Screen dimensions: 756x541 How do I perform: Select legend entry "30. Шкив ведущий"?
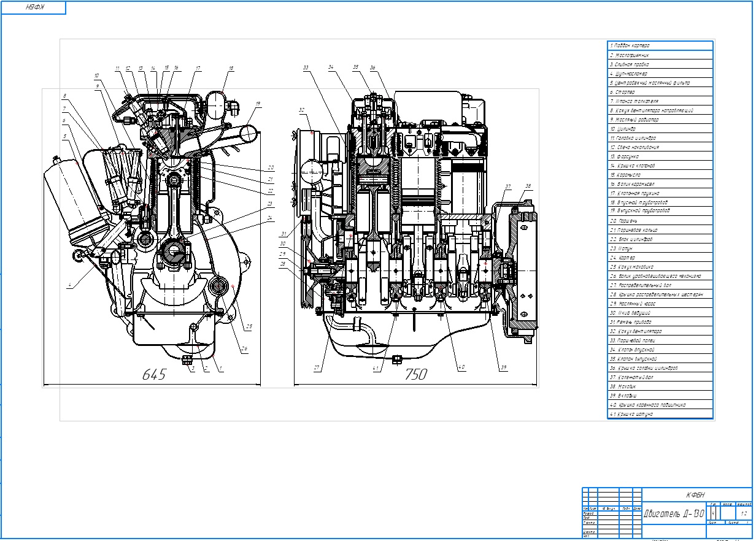(x=660, y=313)
